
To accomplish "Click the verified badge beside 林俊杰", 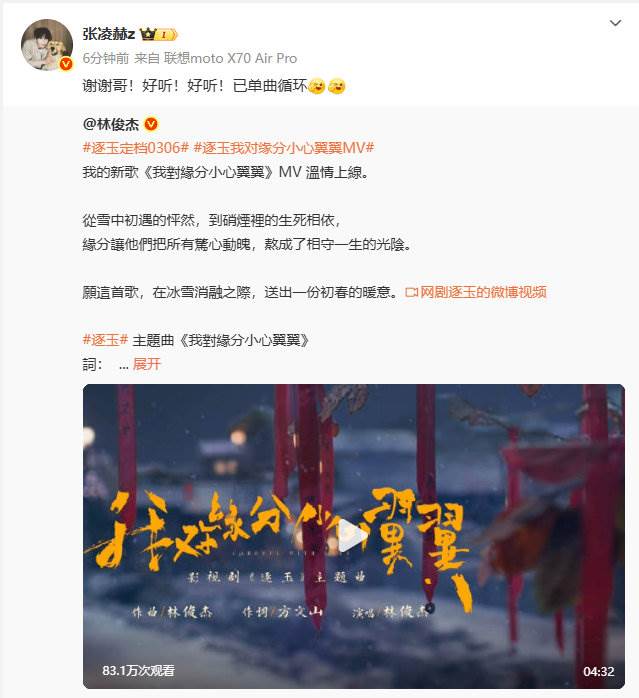I will pos(151,124).
